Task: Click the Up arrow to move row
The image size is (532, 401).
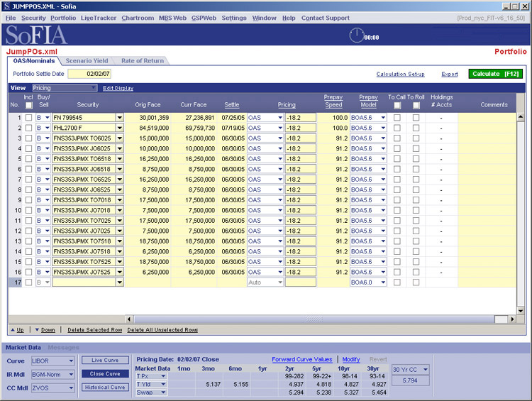Action: click(17, 330)
